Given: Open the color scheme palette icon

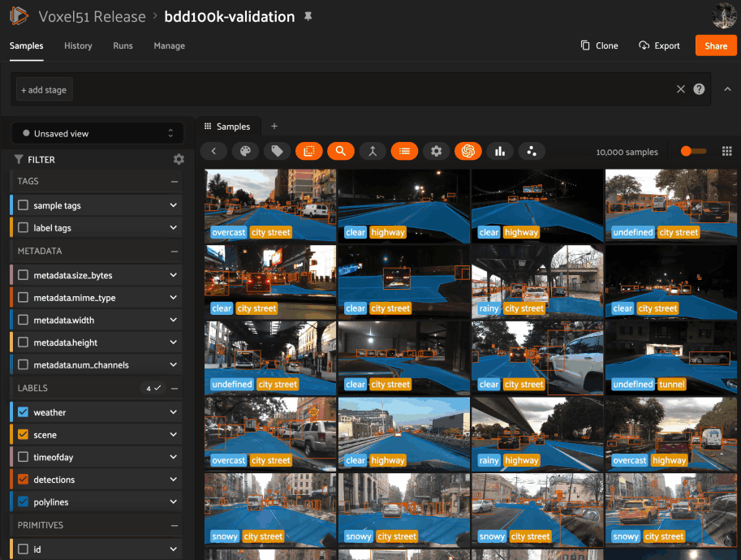Looking at the screenshot, I should [245, 151].
